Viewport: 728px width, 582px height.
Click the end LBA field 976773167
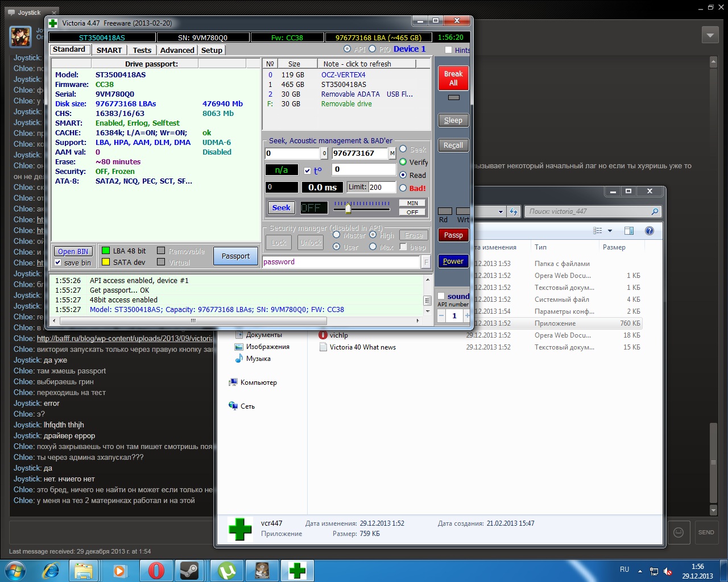tap(359, 153)
